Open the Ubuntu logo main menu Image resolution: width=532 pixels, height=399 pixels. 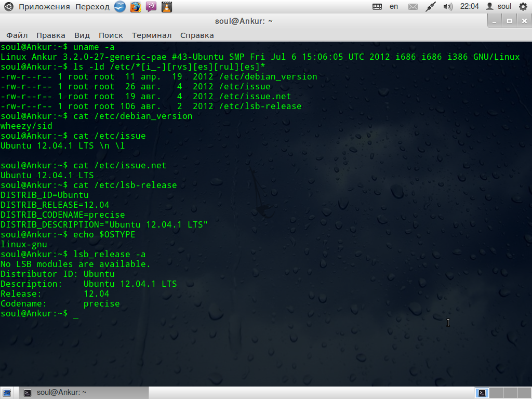pyautogui.click(x=8, y=6)
